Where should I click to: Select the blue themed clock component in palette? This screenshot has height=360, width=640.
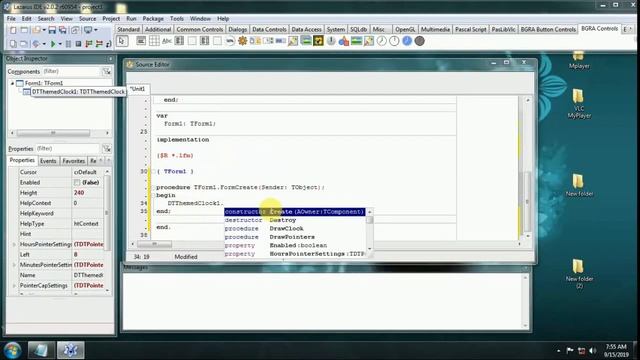click(x=407, y=41)
